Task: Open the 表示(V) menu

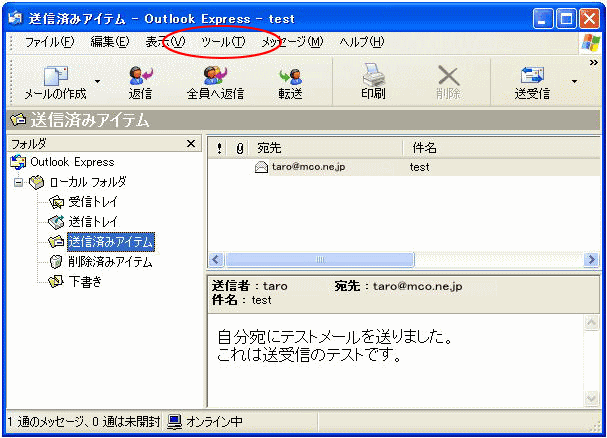Action: click(165, 42)
